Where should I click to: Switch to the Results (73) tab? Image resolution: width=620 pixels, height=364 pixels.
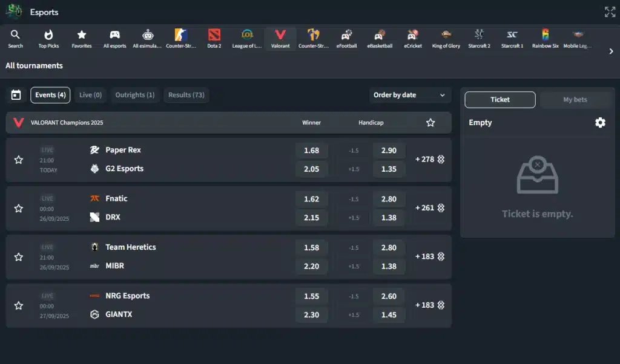(x=186, y=95)
